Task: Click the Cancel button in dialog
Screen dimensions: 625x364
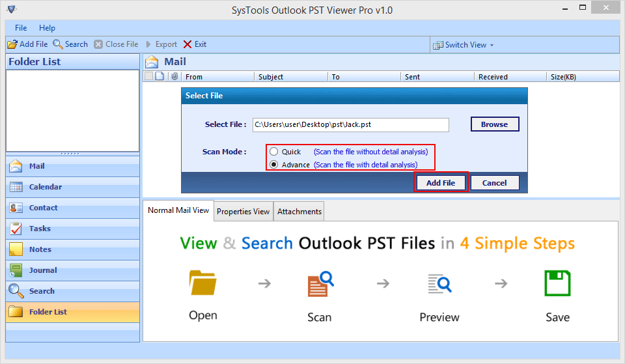Action: pos(495,183)
